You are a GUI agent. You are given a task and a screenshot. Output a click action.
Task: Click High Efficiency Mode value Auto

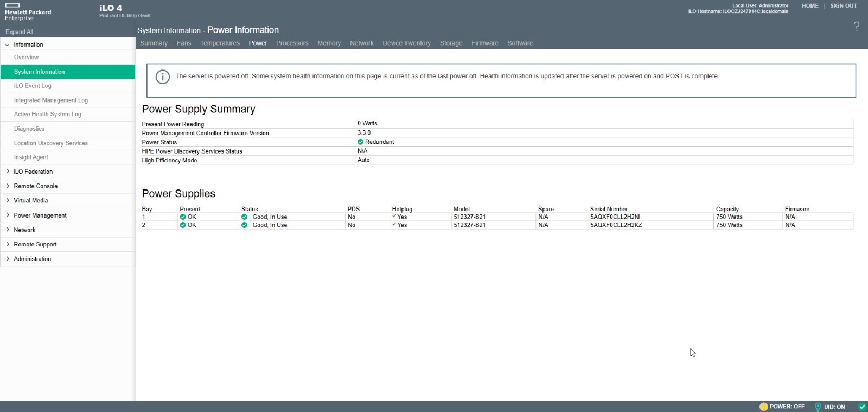click(363, 160)
